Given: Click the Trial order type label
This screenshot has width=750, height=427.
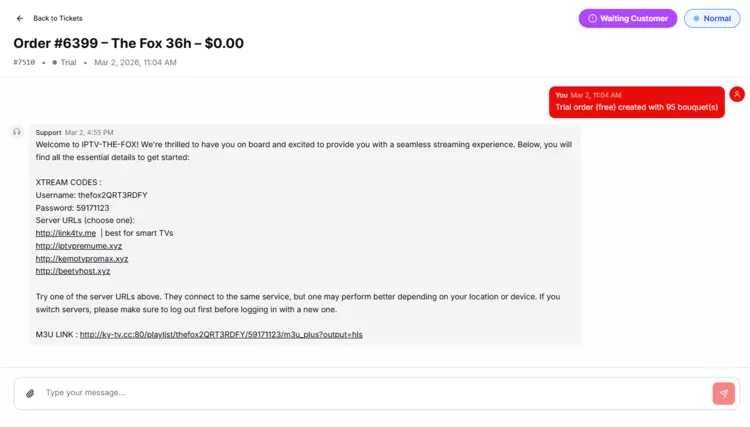Looking at the screenshot, I should coord(68,62).
